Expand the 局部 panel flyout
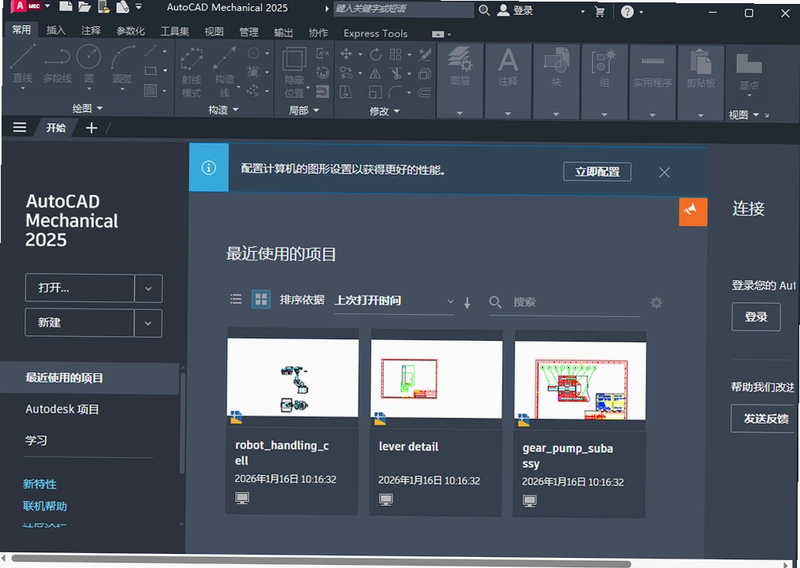Image resolution: width=800 pixels, height=568 pixels. [x=304, y=110]
